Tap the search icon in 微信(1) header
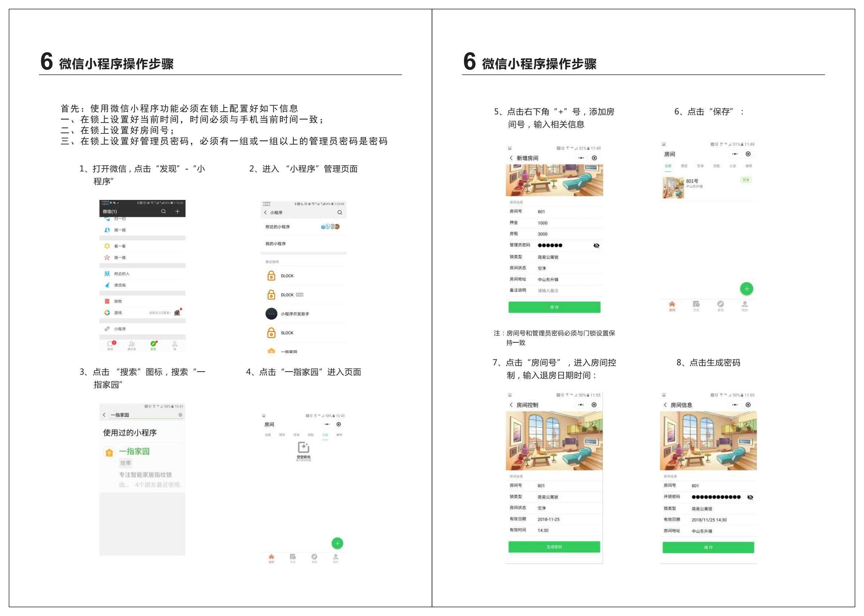This screenshot has width=864, height=616. pos(163,211)
